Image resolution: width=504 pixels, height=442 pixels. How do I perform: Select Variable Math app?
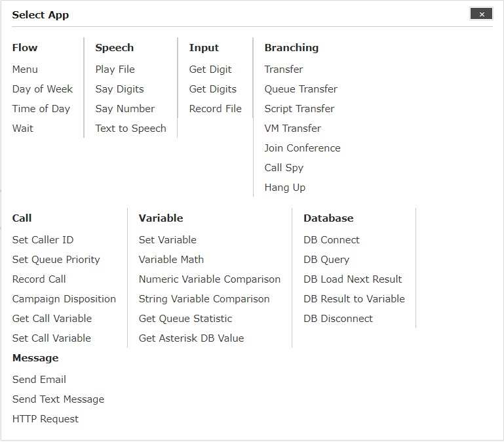coord(171,259)
